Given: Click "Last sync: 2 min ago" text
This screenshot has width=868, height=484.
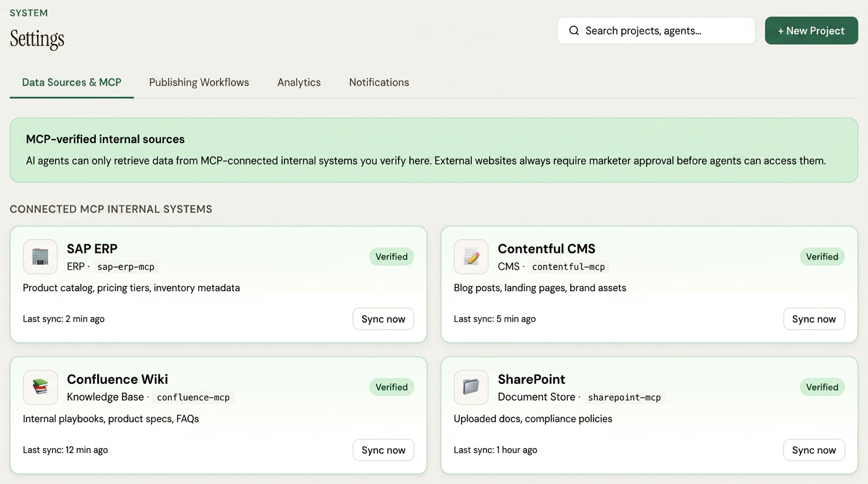Looking at the screenshot, I should (64, 319).
